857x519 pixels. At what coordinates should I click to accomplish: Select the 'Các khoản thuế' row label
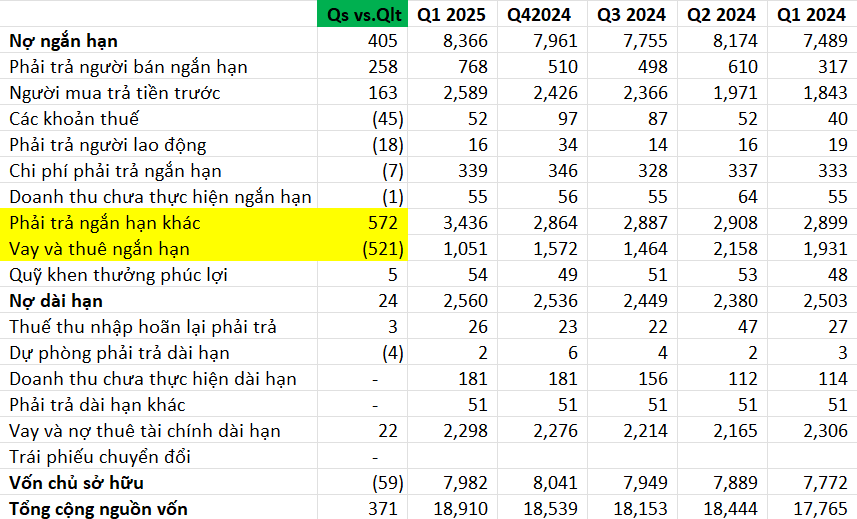pyautogui.click(x=74, y=119)
